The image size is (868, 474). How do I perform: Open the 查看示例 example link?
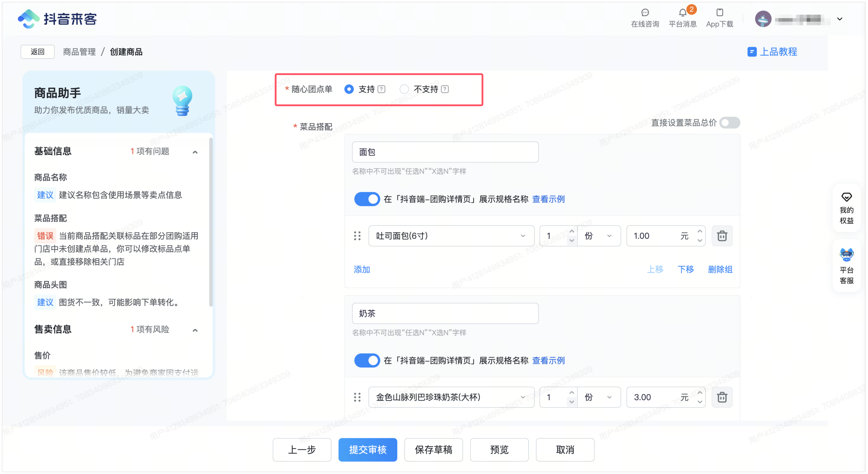point(548,199)
